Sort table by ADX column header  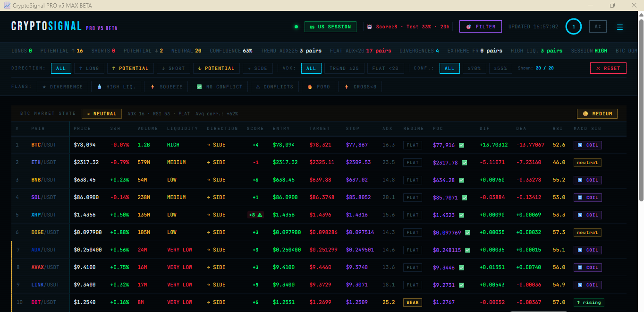coord(387,129)
